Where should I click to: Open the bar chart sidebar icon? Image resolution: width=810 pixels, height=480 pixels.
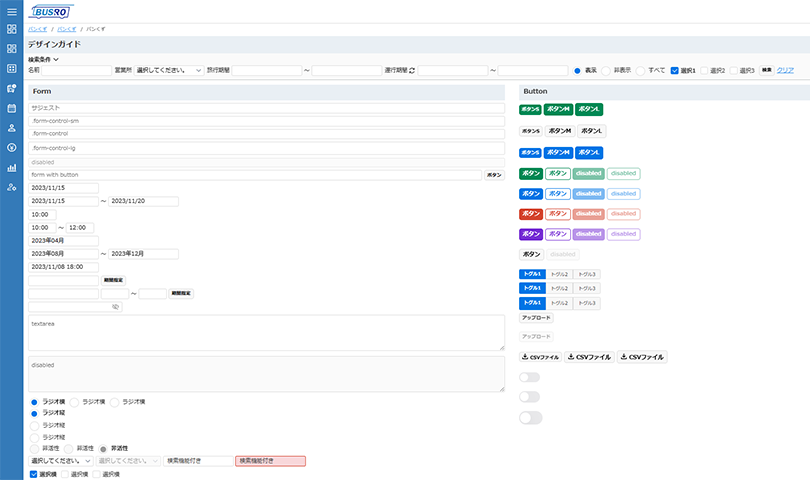(11, 168)
